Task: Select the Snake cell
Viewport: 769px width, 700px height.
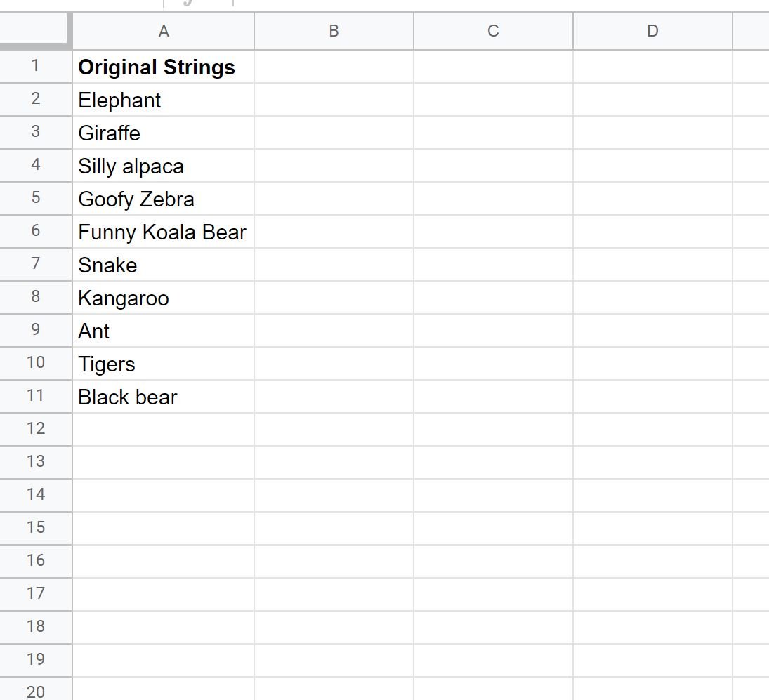Action: (164, 264)
